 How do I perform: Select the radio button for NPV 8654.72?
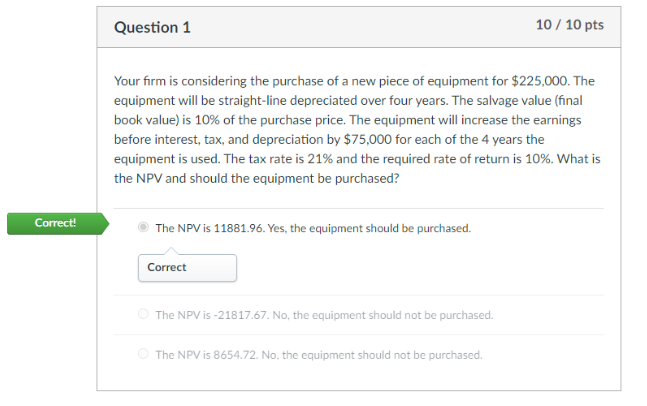[x=143, y=354]
